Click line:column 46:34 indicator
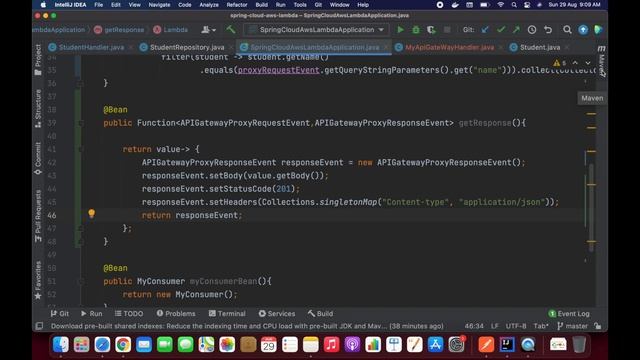The image size is (640, 360). pos(474,326)
